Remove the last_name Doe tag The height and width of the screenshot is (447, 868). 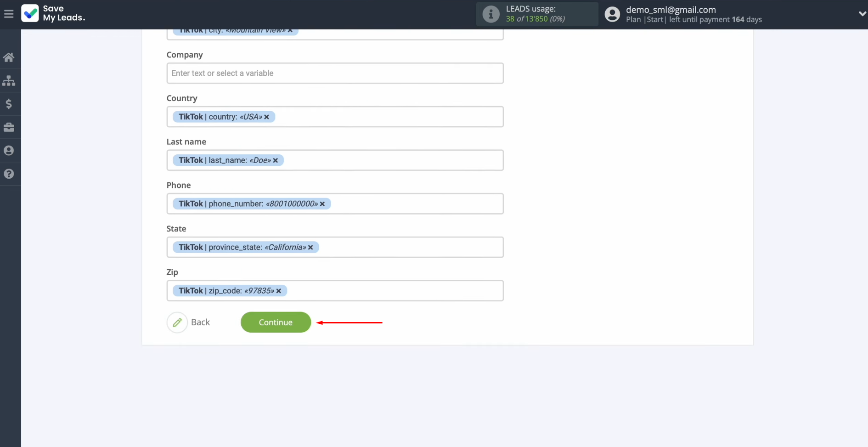click(276, 160)
